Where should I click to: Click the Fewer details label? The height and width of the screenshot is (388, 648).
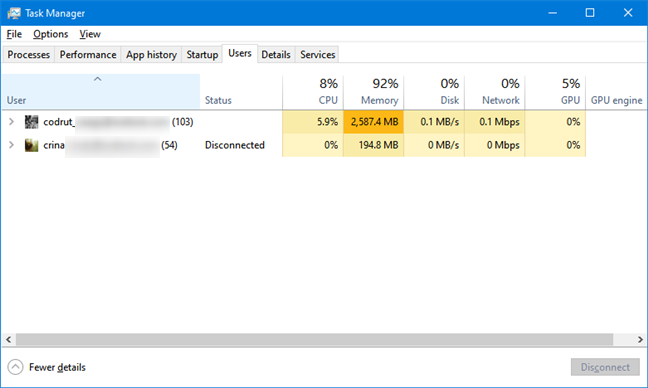point(57,367)
